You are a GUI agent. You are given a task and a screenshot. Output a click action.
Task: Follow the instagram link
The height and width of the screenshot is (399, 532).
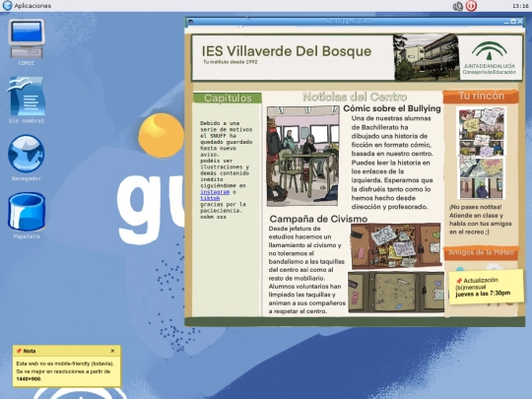click(215, 192)
